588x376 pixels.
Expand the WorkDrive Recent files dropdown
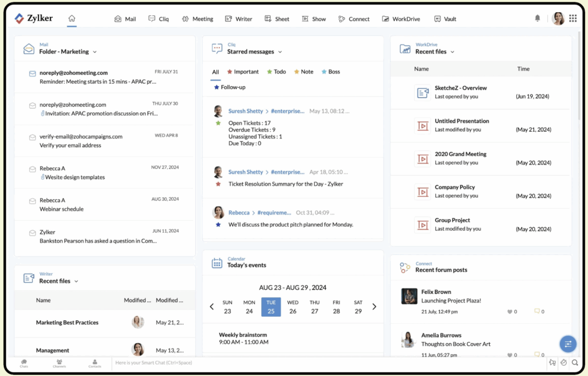[452, 52]
